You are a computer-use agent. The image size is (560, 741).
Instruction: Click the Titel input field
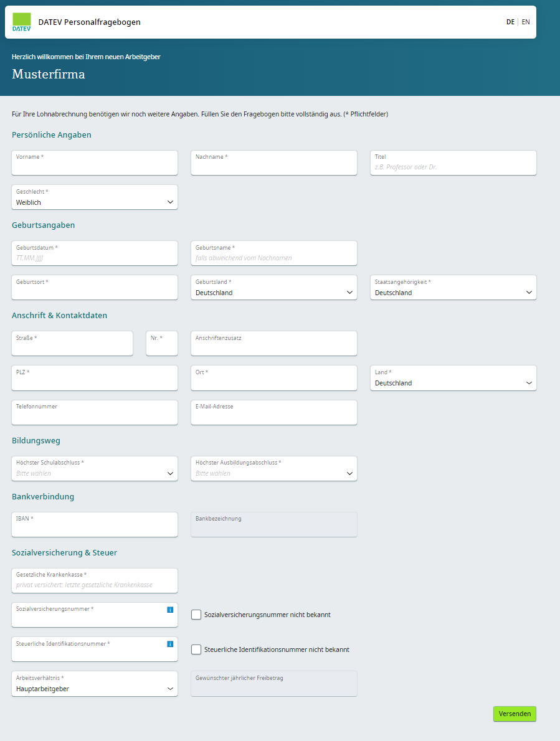[x=453, y=163]
